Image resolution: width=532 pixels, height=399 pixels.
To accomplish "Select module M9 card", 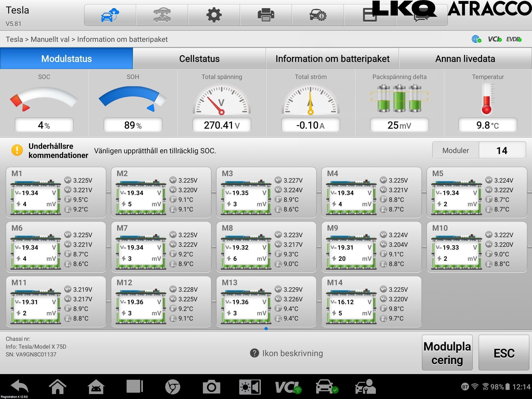I will 371,247.
